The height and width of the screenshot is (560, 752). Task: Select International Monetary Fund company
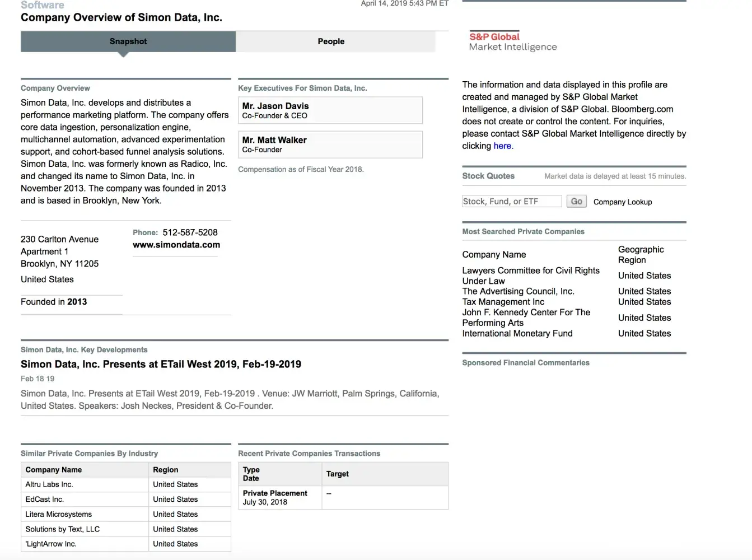517,333
